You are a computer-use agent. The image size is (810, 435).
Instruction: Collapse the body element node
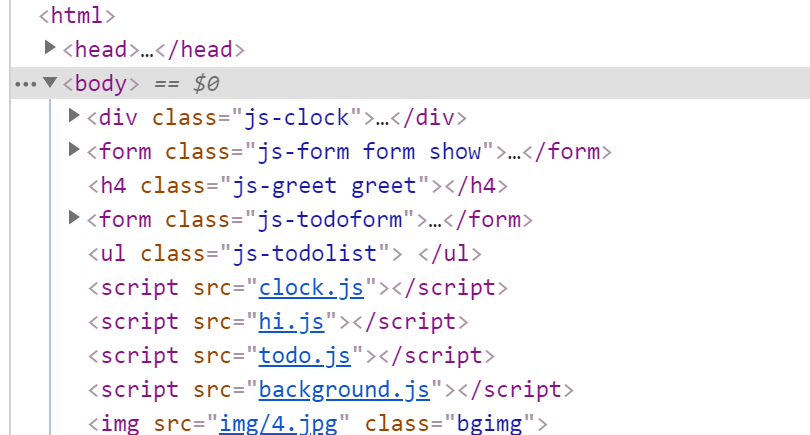click(50, 82)
